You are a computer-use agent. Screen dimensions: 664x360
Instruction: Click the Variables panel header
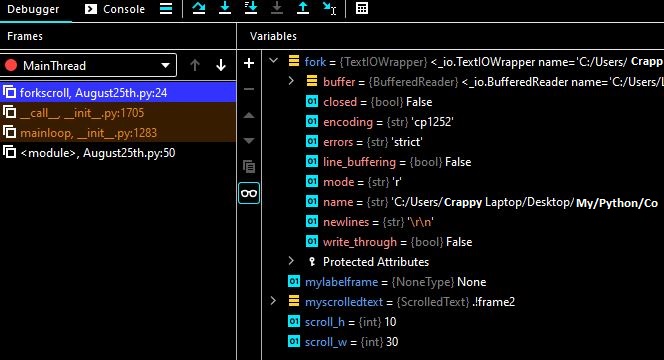[273, 36]
